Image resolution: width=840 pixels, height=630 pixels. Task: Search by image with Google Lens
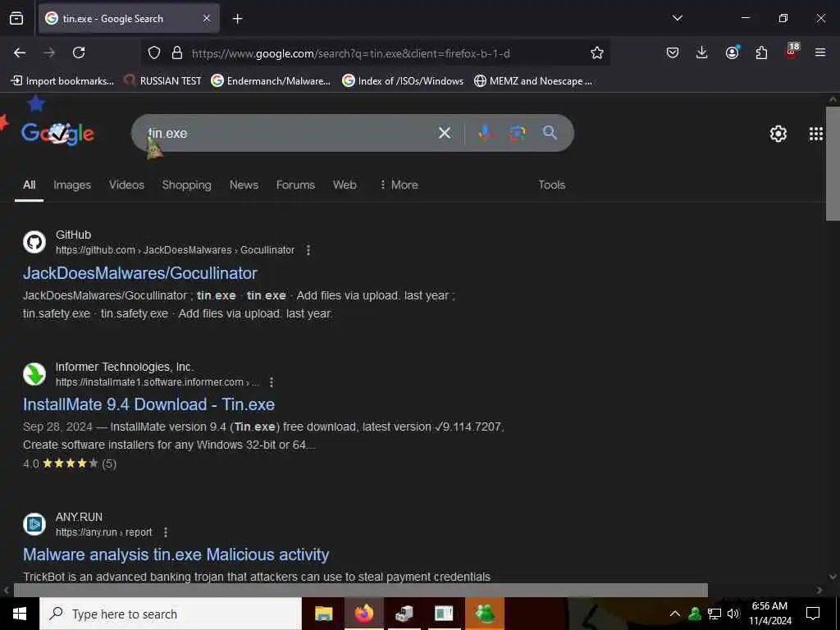(517, 133)
